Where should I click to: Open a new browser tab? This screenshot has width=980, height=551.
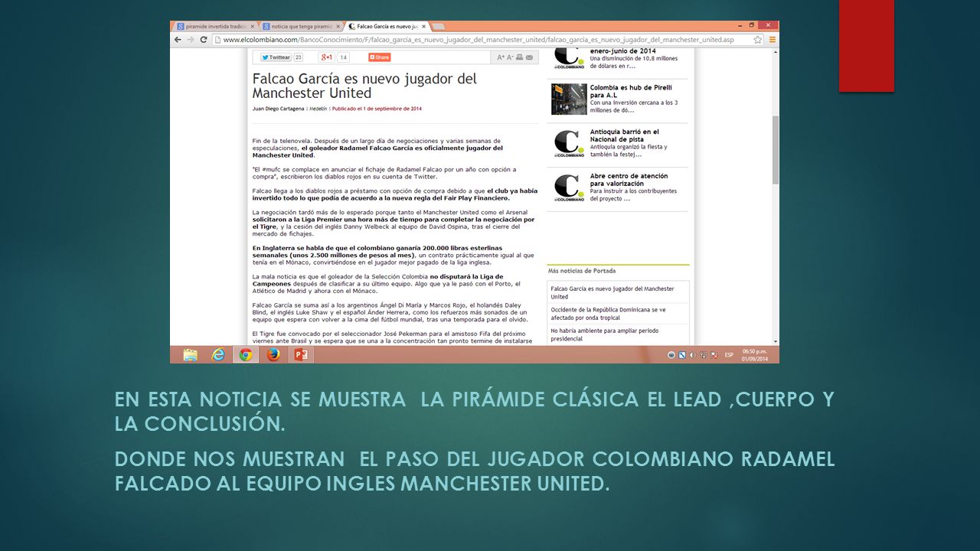pos(439,26)
